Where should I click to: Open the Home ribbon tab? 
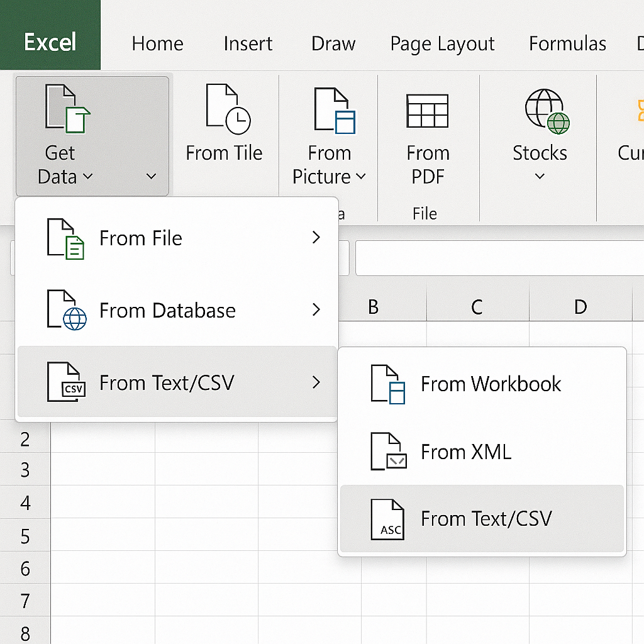pos(157,43)
